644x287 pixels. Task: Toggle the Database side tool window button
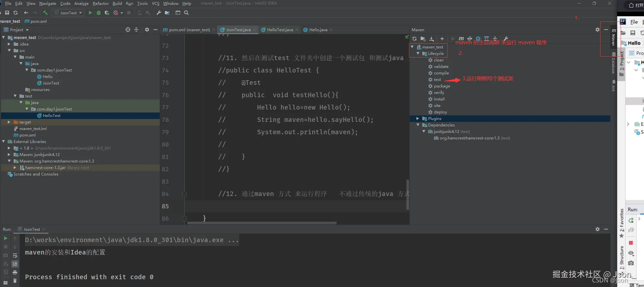tap(613, 63)
